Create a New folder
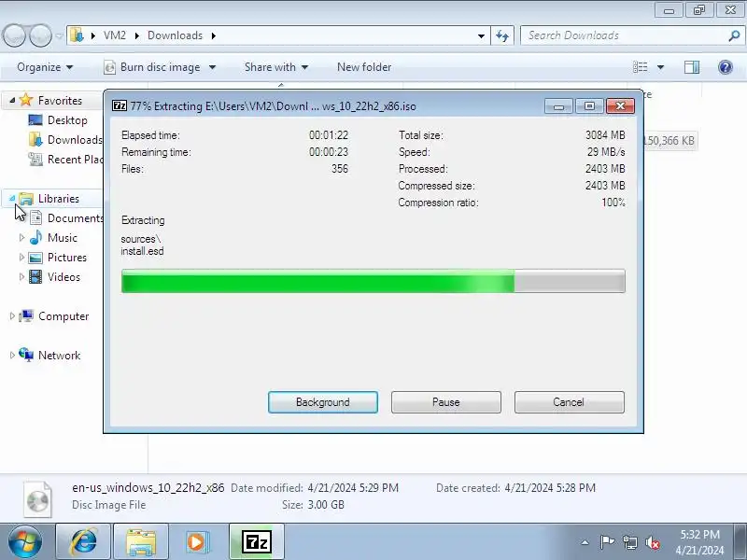The height and width of the screenshot is (560, 747). (x=364, y=67)
